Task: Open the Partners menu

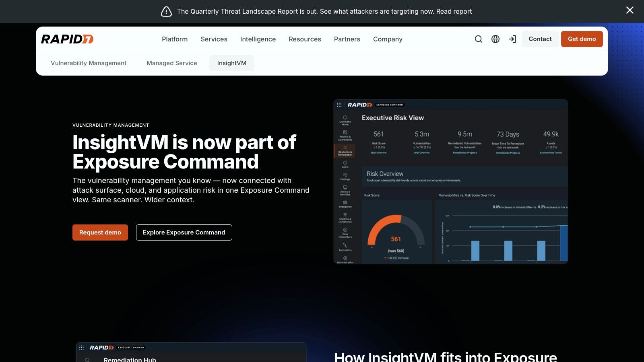Action: tap(347, 39)
